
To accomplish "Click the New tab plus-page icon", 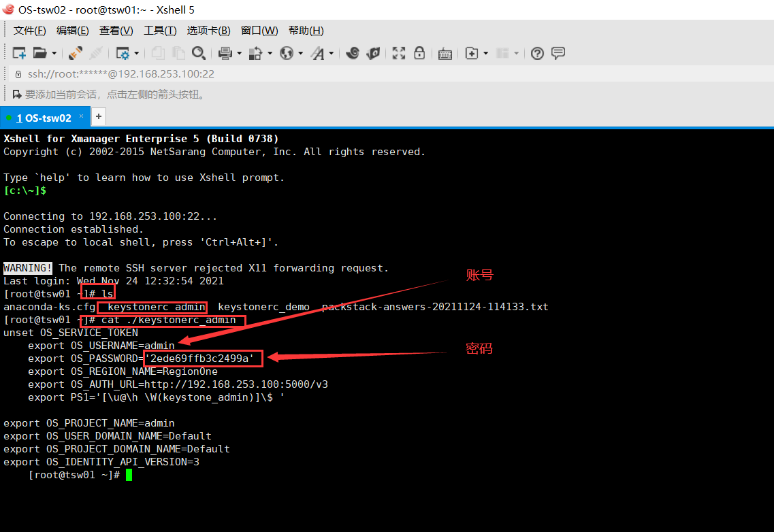I will tap(471, 53).
